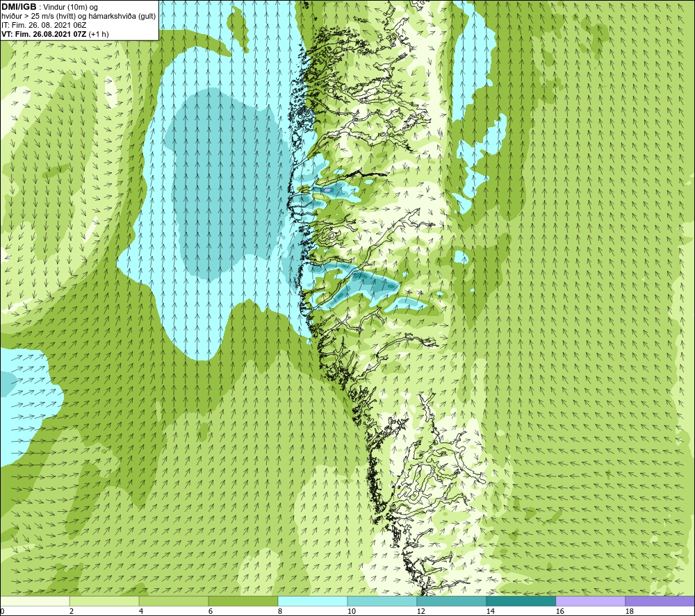This screenshot has height=616, width=695.
Task: Click the 10–12 m/s turquoise legend swatch
Action: pyautogui.click(x=382, y=601)
